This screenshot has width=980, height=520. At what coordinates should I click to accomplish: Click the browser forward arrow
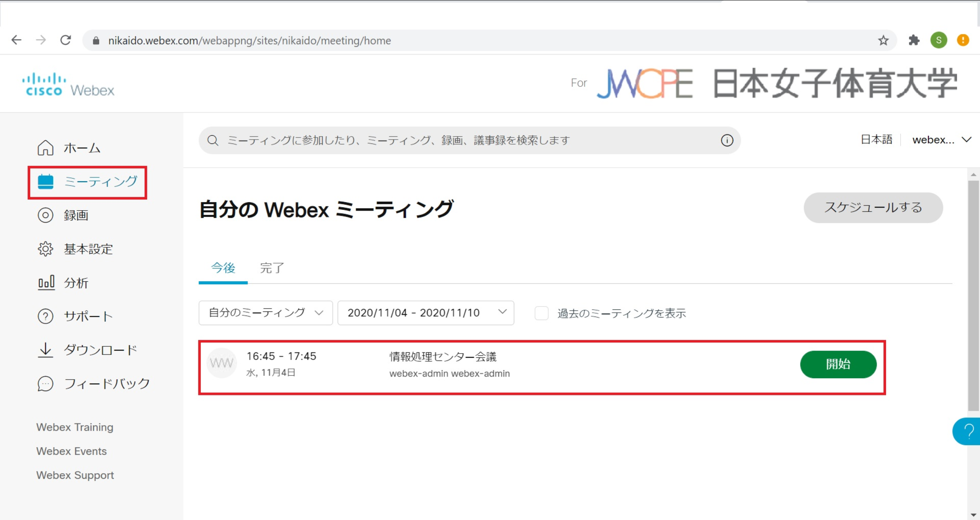point(41,40)
